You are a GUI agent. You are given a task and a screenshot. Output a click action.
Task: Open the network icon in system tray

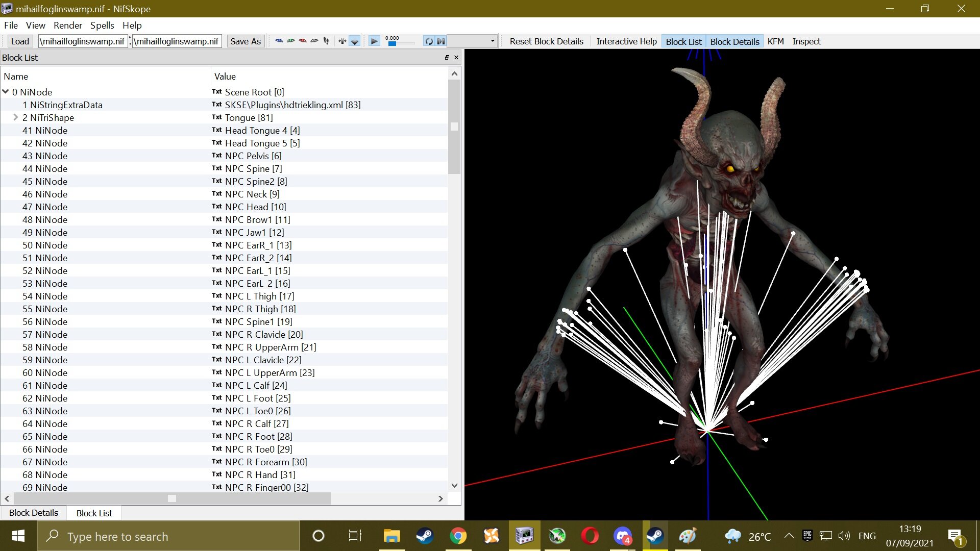tap(825, 536)
